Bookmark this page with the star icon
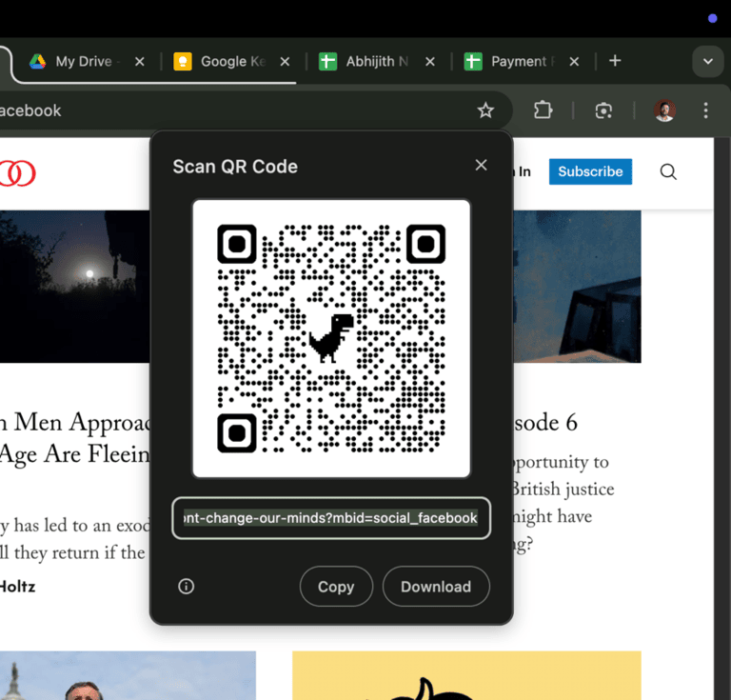Viewport: 731px width, 700px height. click(x=485, y=110)
